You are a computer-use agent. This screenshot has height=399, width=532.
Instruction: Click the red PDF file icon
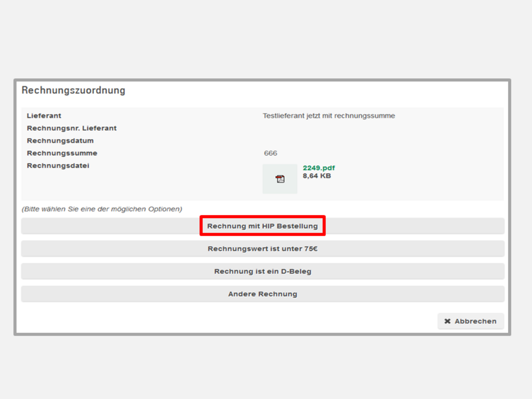(280, 179)
